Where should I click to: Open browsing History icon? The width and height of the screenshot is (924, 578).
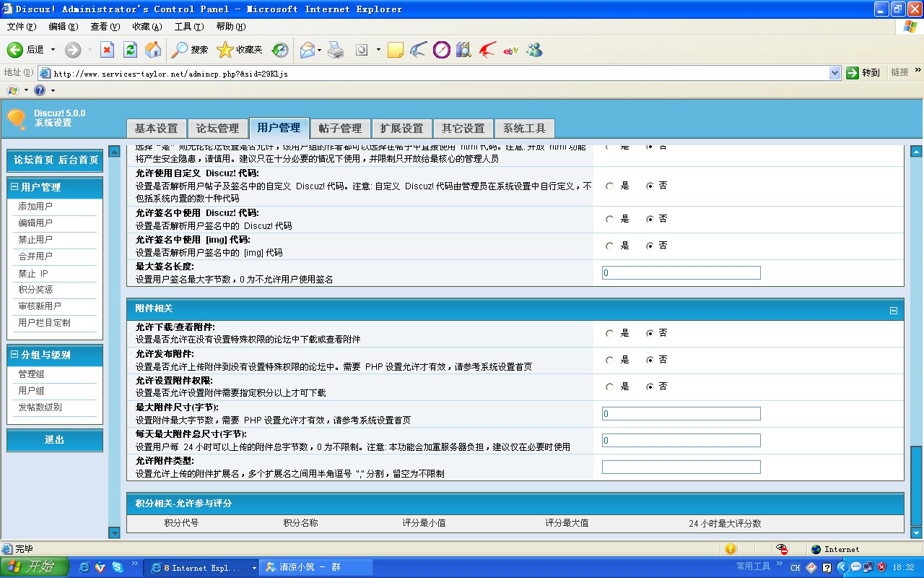tap(280, 50)
